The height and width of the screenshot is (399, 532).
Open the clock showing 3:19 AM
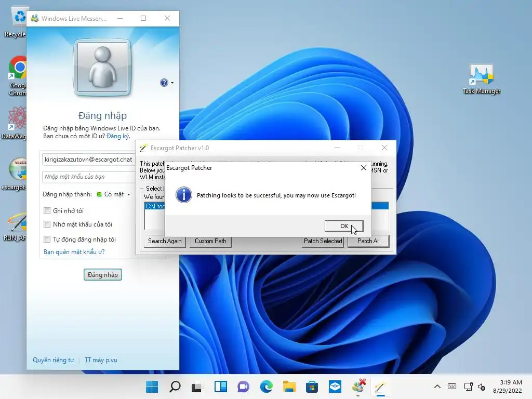click(507, 387)
